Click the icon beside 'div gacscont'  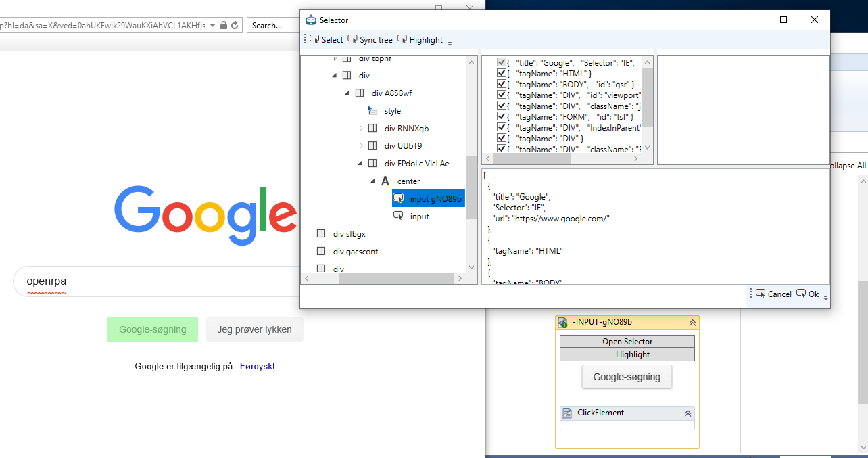click(321, 252)
